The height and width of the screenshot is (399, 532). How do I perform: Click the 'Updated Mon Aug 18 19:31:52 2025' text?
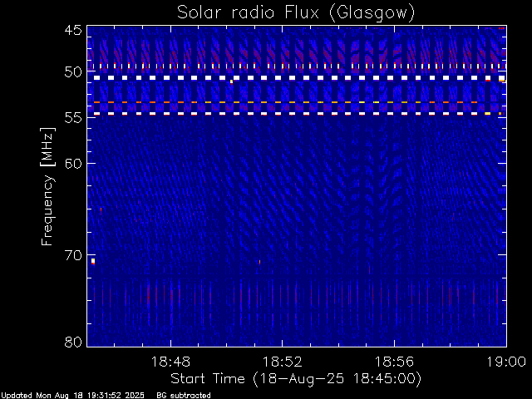point(72,396)
